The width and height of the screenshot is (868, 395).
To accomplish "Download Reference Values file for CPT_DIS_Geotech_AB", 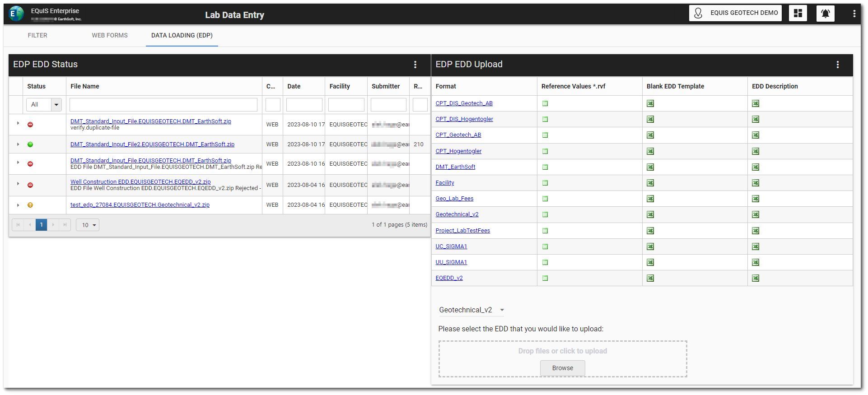I will (x=545, y=103).
